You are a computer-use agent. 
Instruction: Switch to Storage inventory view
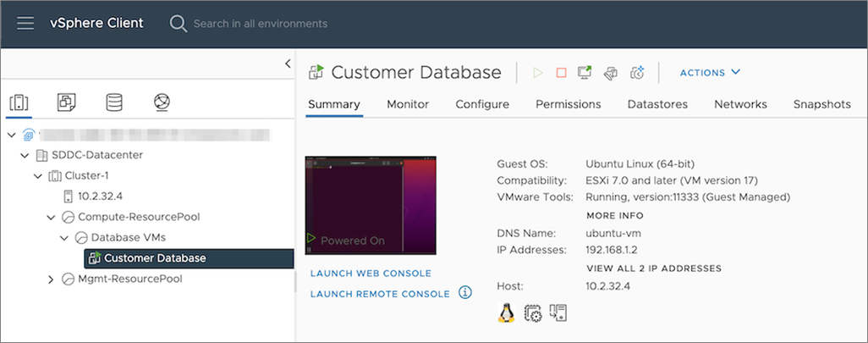pos(114,102)
